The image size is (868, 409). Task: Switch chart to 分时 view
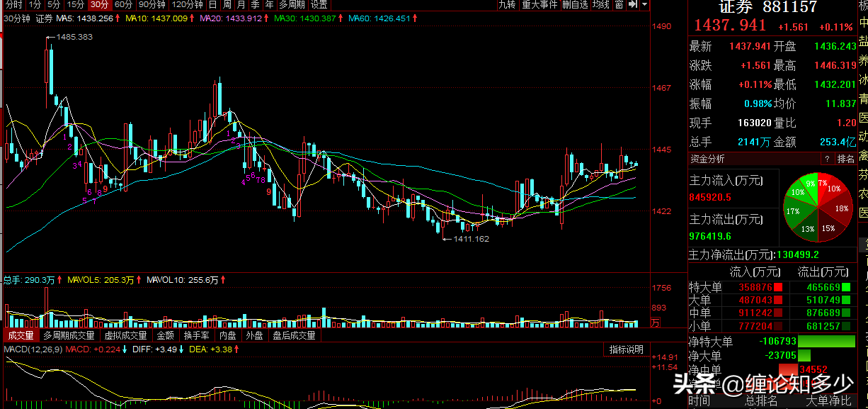tap(13, 4)
